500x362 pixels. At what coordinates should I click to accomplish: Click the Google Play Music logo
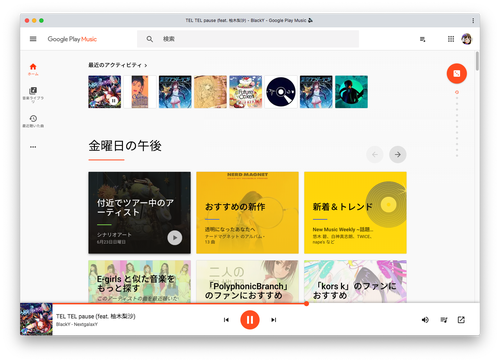pos(72,39)
